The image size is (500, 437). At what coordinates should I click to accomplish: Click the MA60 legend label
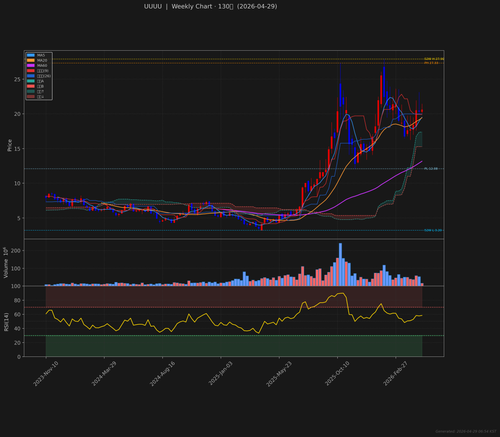tap(42, 66)
